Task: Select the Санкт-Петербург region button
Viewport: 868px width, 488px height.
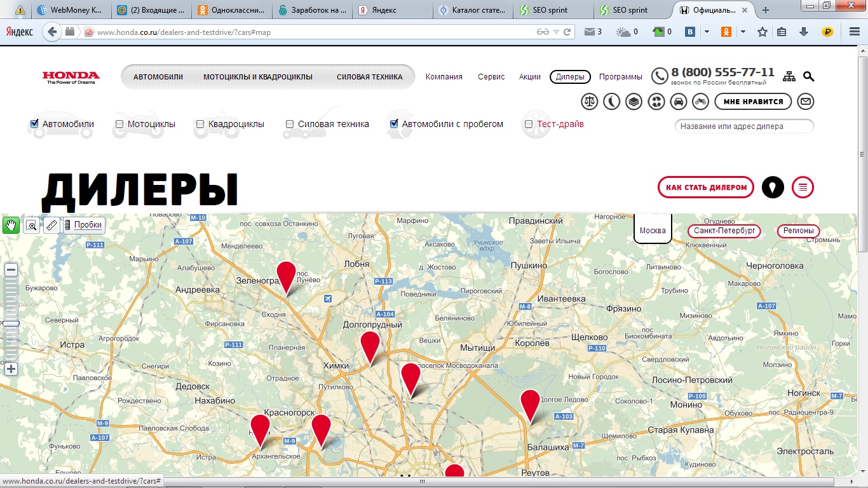Action: click(724, 231)
